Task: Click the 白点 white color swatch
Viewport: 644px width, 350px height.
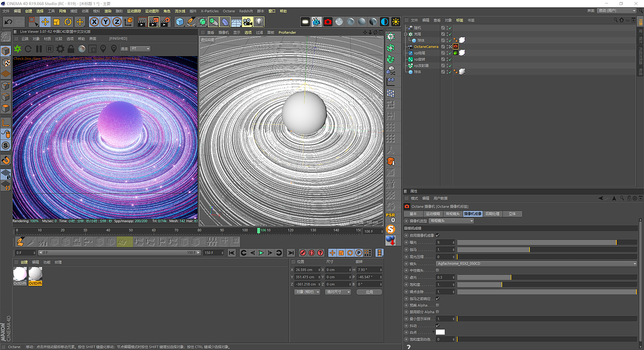Action: [440, 332]
